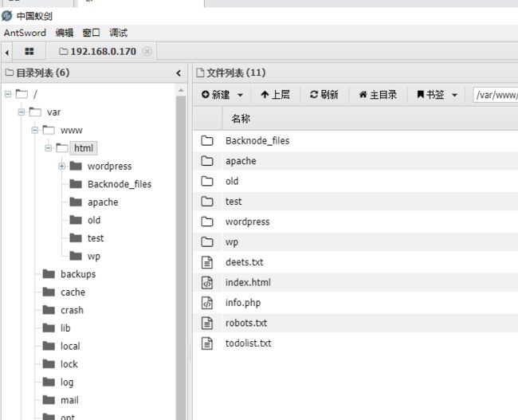Open backups folder in tree
The image size is (518, 420).
[78, 274]
